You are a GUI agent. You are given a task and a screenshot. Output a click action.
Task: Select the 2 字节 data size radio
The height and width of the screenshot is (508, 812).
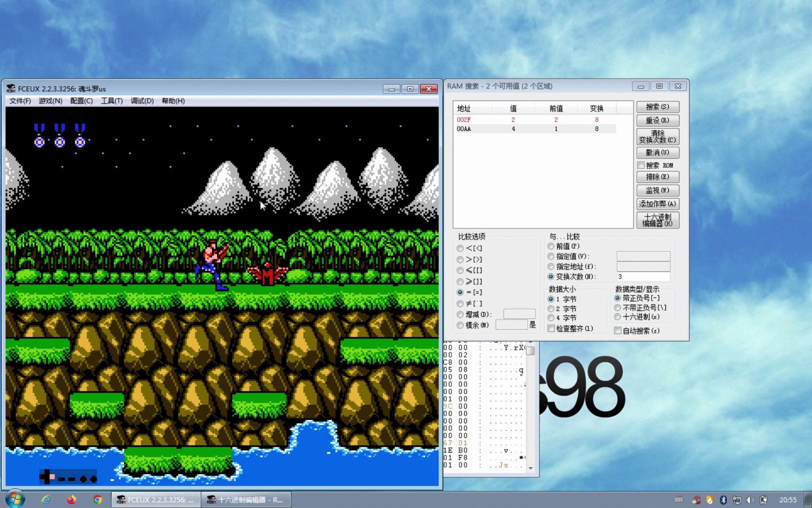point(551,309)
